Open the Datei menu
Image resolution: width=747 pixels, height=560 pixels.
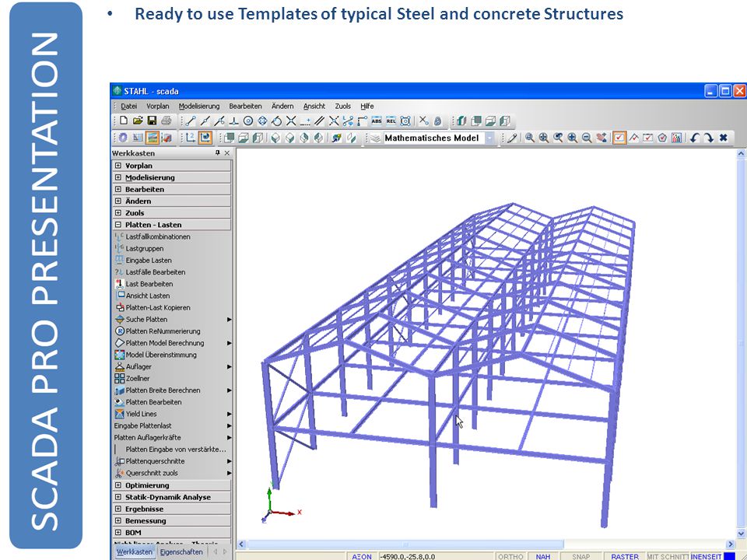pyautogui.click(x=128, y=107)
